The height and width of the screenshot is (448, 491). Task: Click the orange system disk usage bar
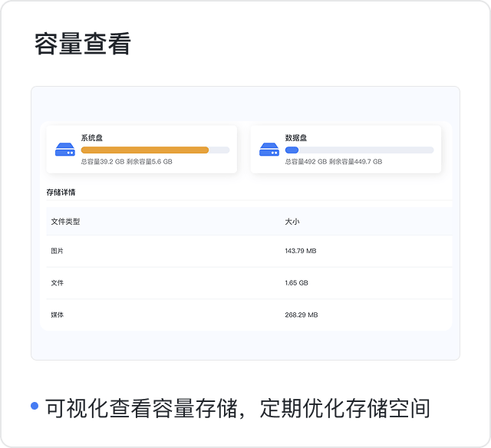click(145, 150)
